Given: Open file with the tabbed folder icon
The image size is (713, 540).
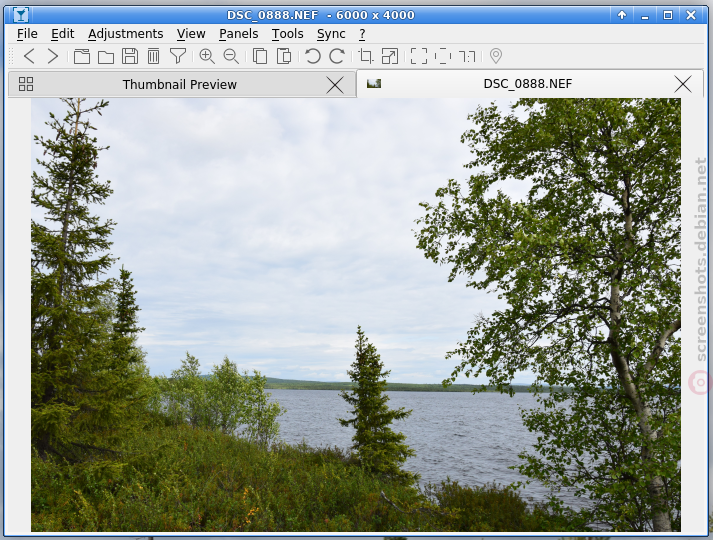Looking at the screenshot, I should [82, 56].
